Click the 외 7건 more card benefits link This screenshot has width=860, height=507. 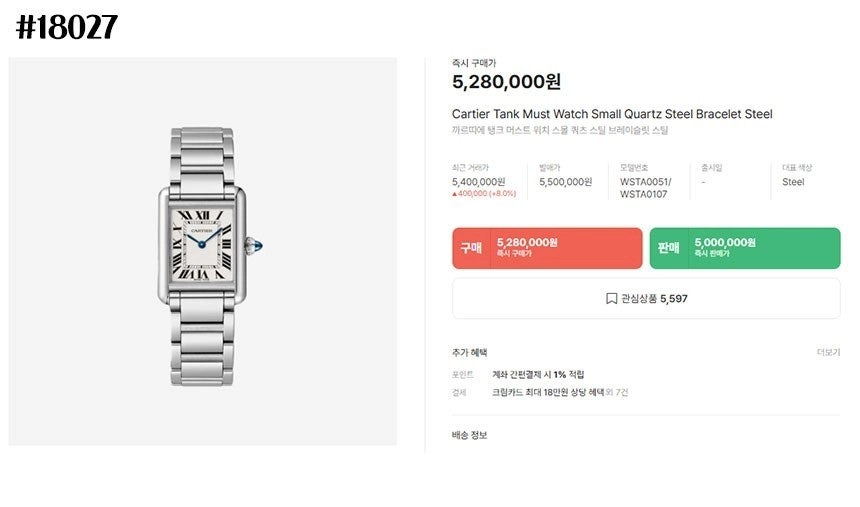617,392
